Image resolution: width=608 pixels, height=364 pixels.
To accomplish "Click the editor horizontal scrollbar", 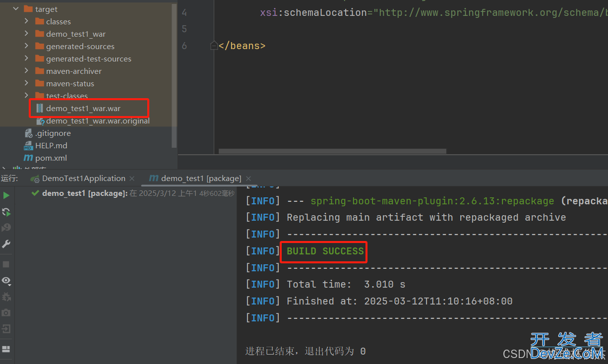I will pos(332,151).
